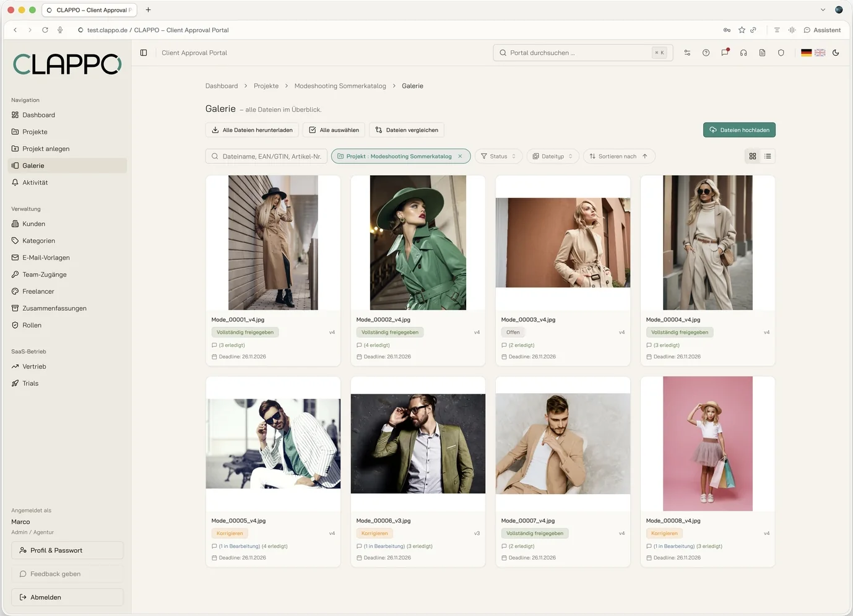Open the document icon in header
Viewport: 853px width, 616px height.
coord(762,53)
